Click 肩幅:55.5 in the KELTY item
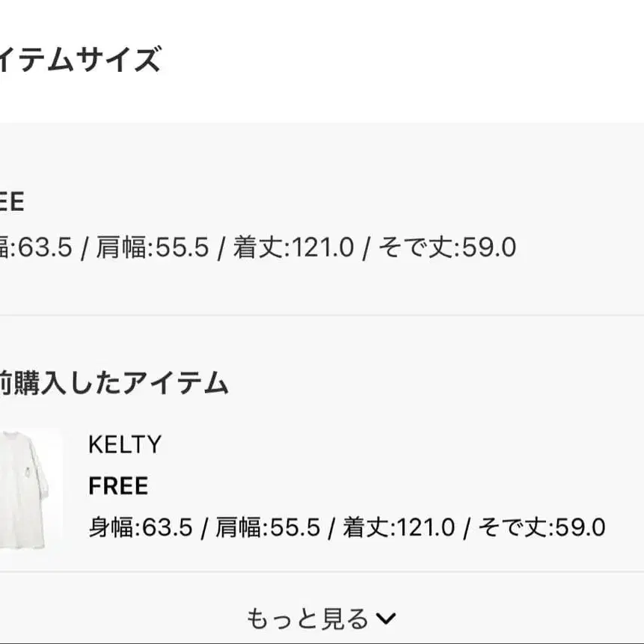The width and height of the screenshot is (644, 644). pos(268,527)
